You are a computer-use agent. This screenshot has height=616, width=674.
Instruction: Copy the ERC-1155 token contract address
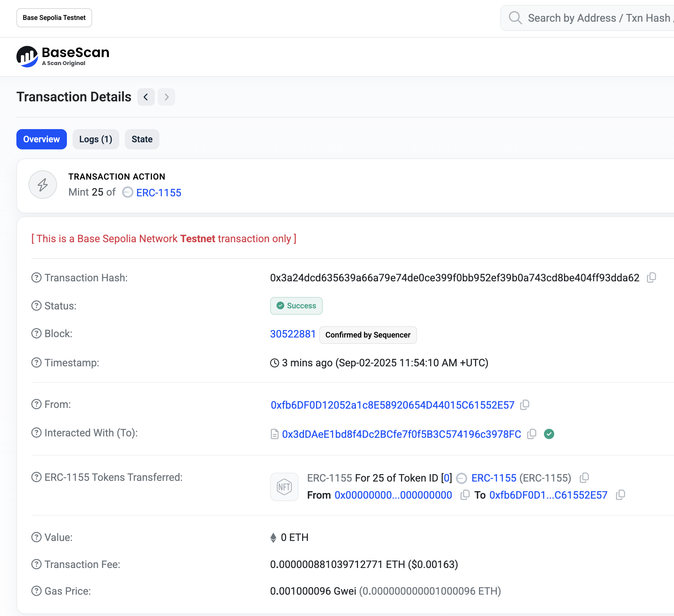pos(584,478)
